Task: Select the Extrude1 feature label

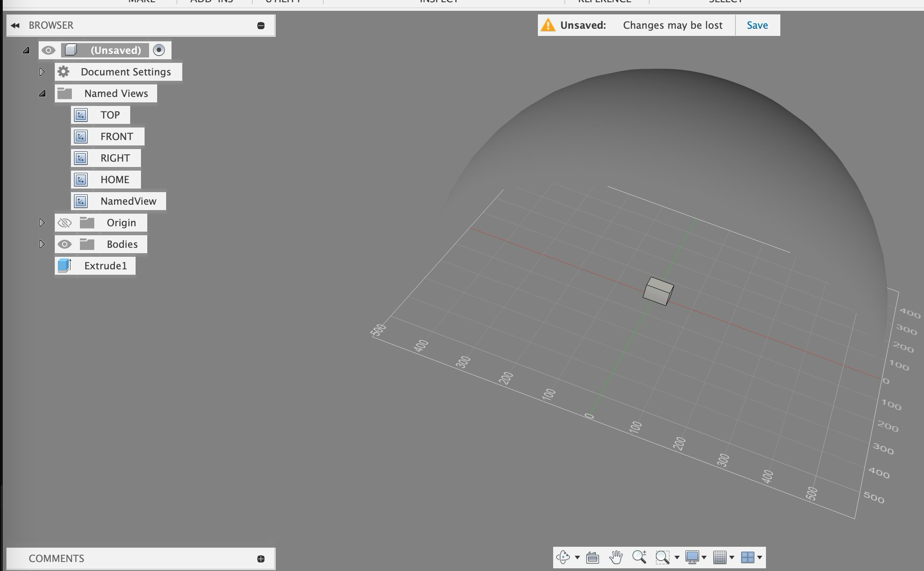Action: click(x=106, y=266)
